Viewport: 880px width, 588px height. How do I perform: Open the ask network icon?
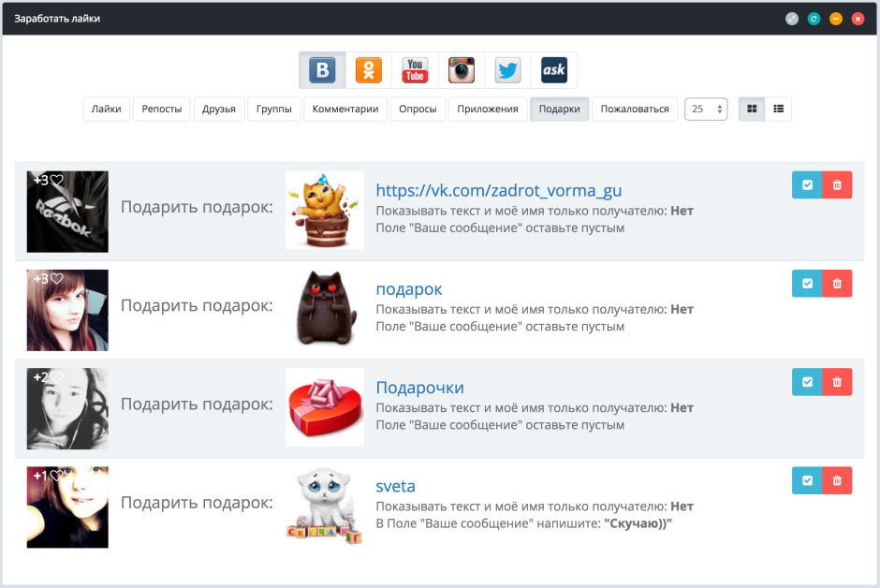(x=554, y=70)
